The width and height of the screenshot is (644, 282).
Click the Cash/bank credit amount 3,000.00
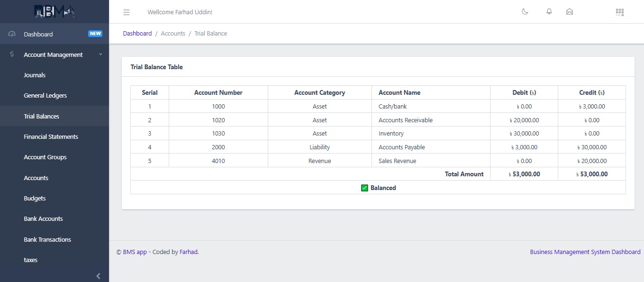(x=592, y=107)
